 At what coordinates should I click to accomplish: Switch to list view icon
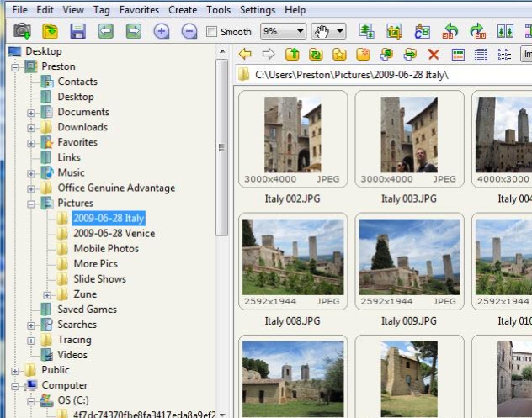[x=504, y=54]
